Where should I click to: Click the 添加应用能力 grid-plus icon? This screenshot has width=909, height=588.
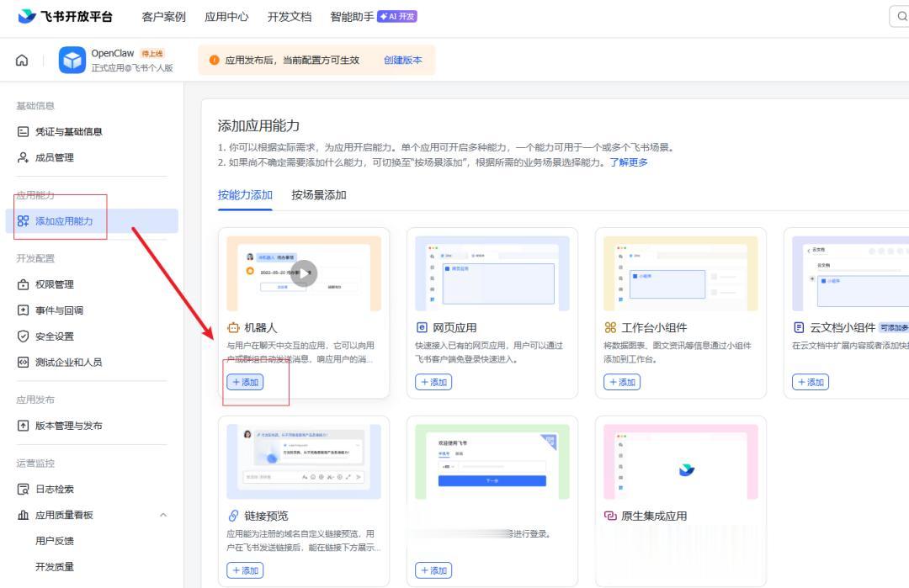tap(24, 220)
